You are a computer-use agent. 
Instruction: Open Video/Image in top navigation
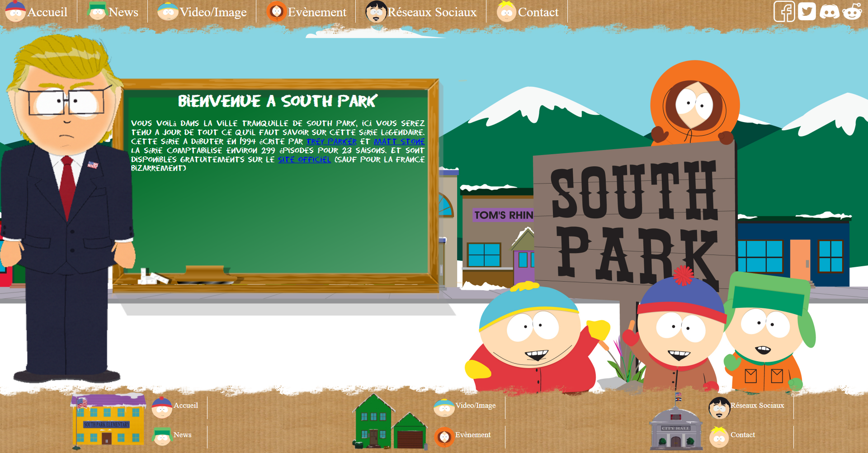[213, 12]
